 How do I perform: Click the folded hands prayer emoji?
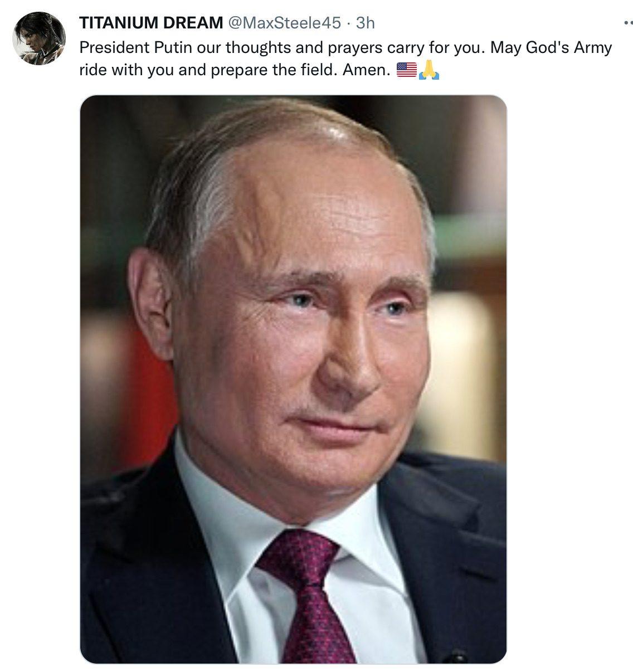429,70
